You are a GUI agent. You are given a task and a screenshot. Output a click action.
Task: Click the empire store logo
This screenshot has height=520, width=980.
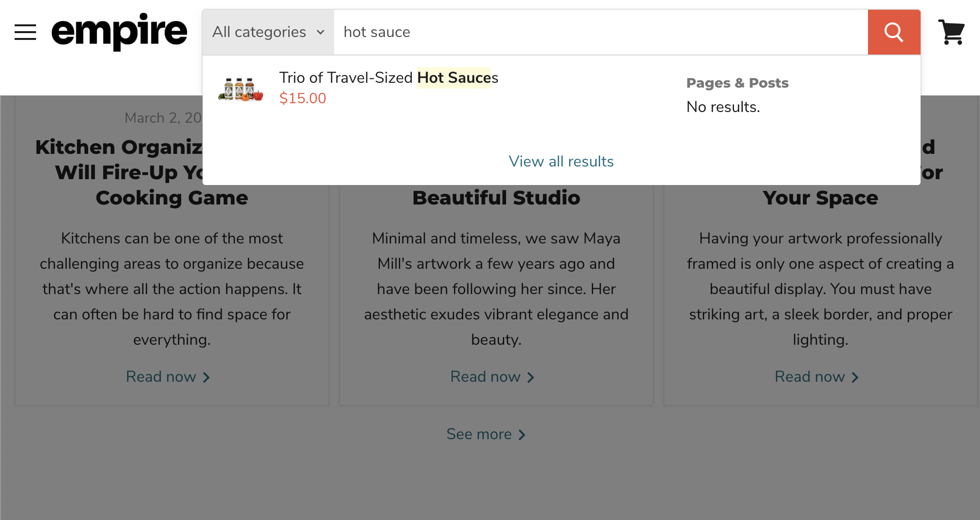(x=119, y=32)
